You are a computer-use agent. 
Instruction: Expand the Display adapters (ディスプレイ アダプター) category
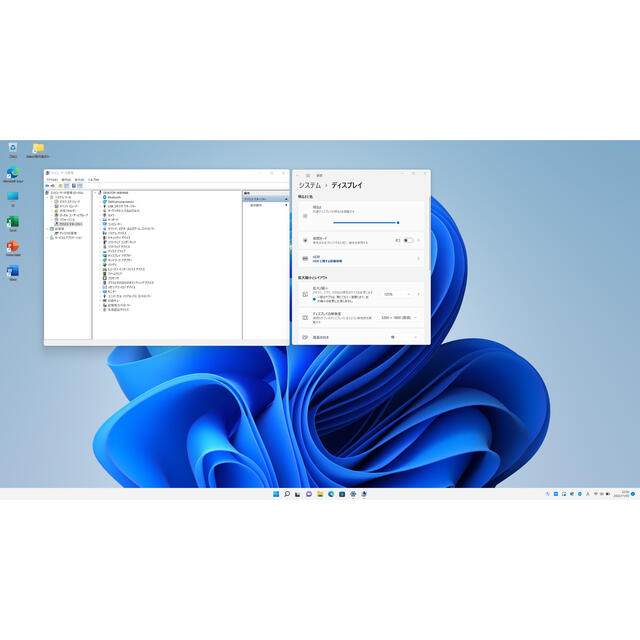(100, 256)
